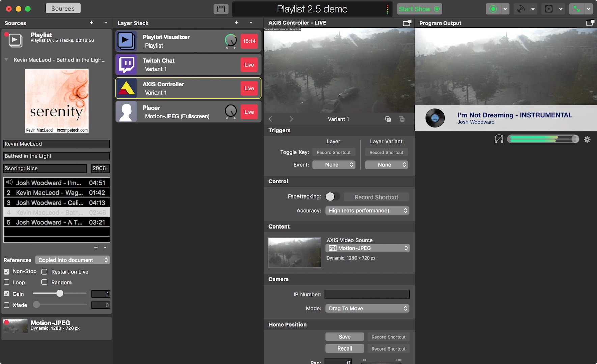Click the vertical dots beside show title

tap(387, 9)
